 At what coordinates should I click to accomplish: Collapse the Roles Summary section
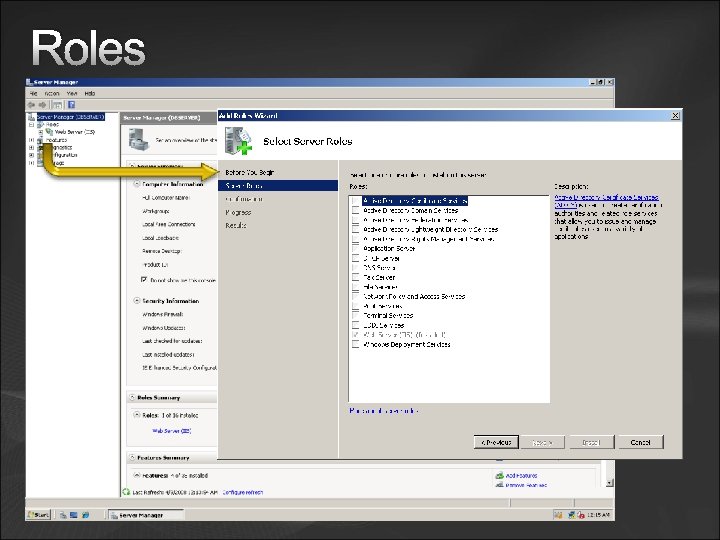pyautogui.click(x=132, y=397)
